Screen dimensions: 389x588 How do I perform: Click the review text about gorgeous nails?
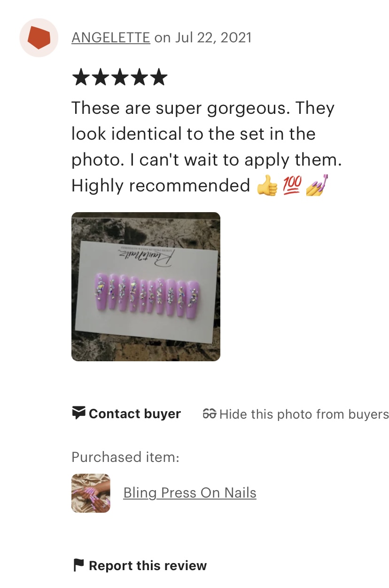tap(207, 147)
